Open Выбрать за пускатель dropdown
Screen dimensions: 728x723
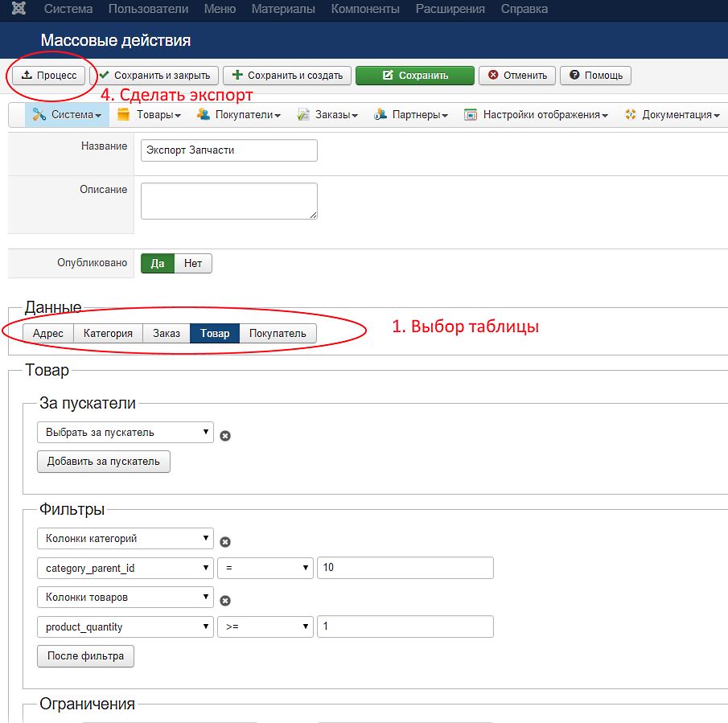(125, 432)
